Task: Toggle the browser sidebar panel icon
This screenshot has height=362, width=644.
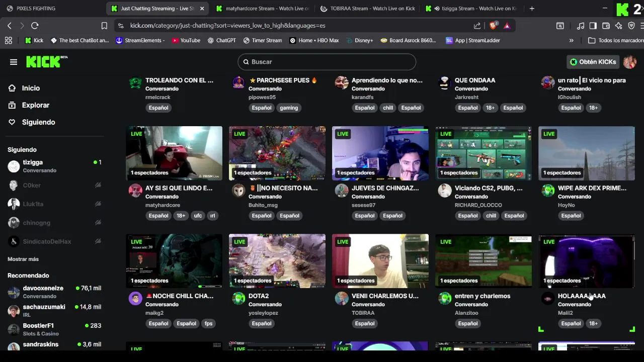Action: [x=593, y=26]
